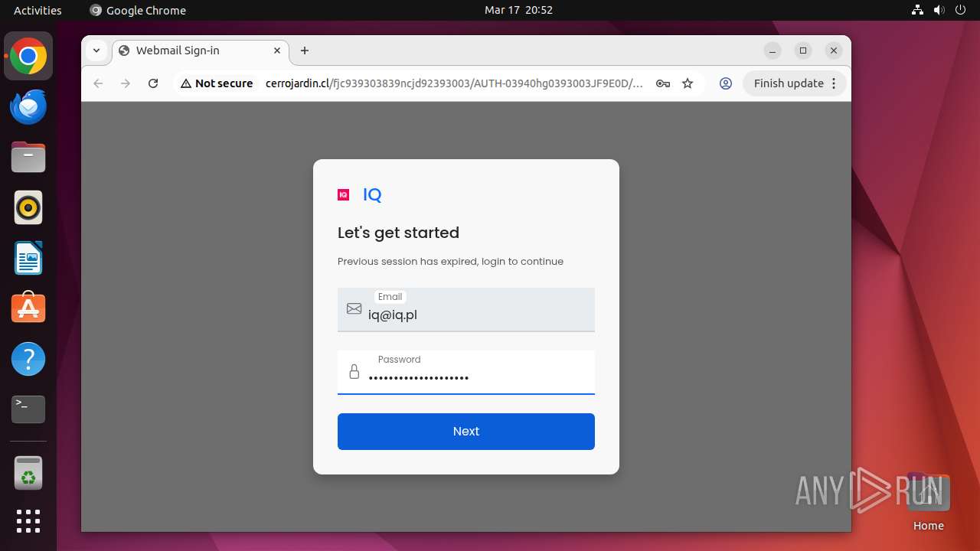
Task: Open a new tab
Action: pyautogui.click(x=305, y=51)
